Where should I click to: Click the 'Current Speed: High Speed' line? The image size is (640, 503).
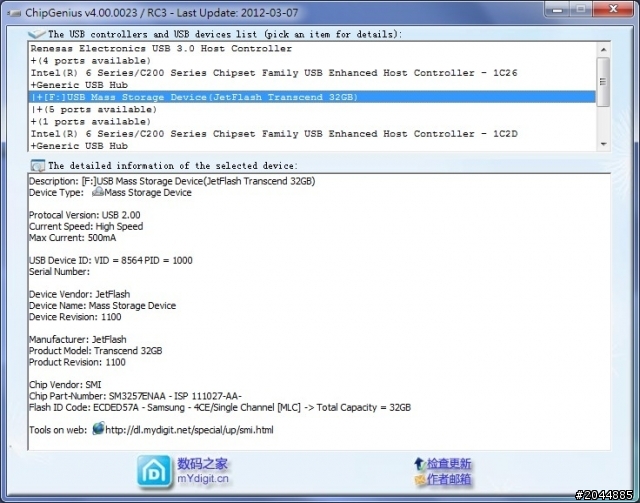coord(86,227)
